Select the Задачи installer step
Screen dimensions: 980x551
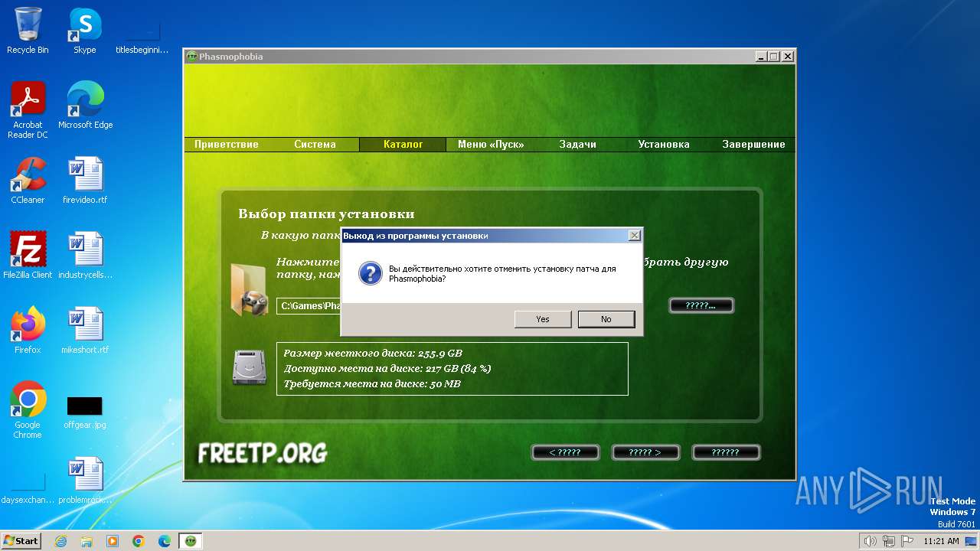click(x=577, y=145)
